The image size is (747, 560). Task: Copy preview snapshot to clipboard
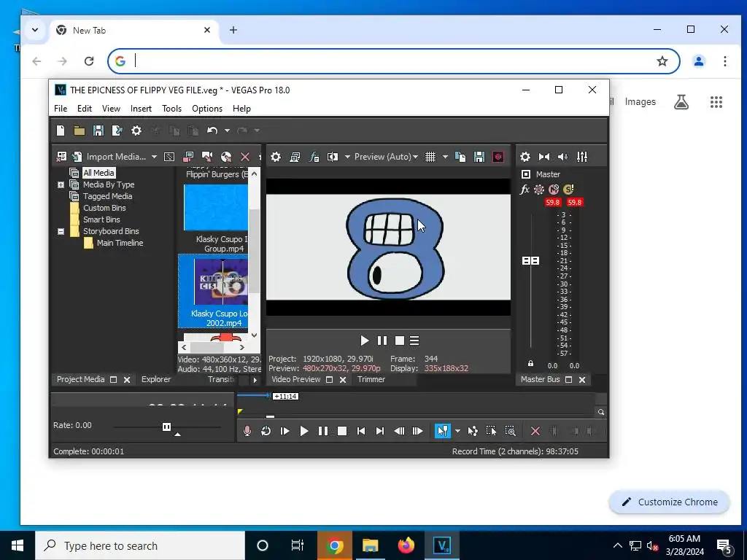pyautogui.click(x=460, y=157)
